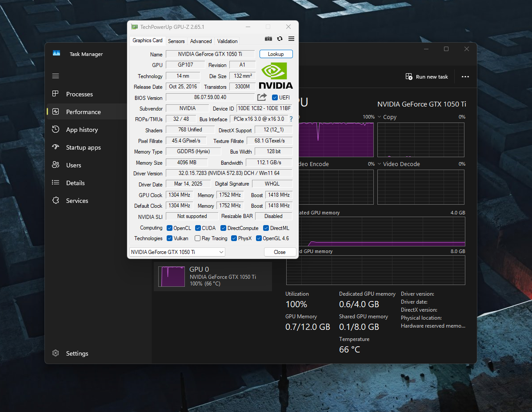Open the Validation tab in GPU-Z

click(x=227, y=41)
